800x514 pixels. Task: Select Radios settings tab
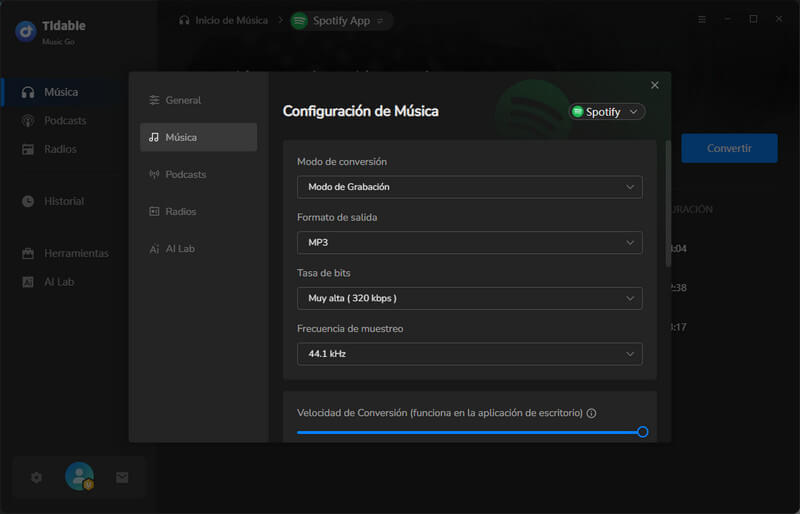pyautogui.click(x=198, y=211)
